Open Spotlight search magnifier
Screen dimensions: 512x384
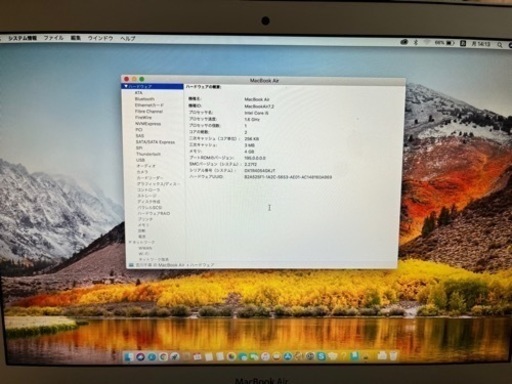[500, 44]
